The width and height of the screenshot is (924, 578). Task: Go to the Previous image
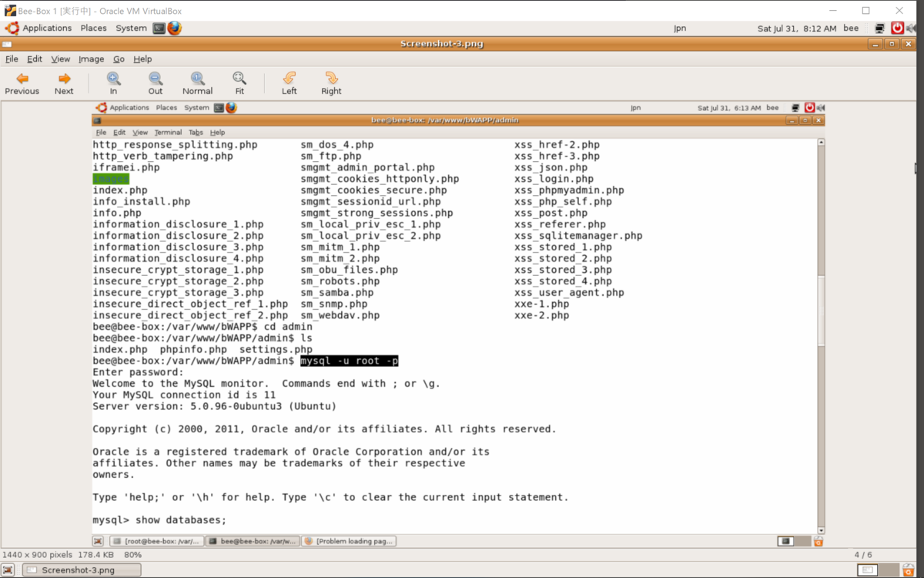tap(22, 83)
